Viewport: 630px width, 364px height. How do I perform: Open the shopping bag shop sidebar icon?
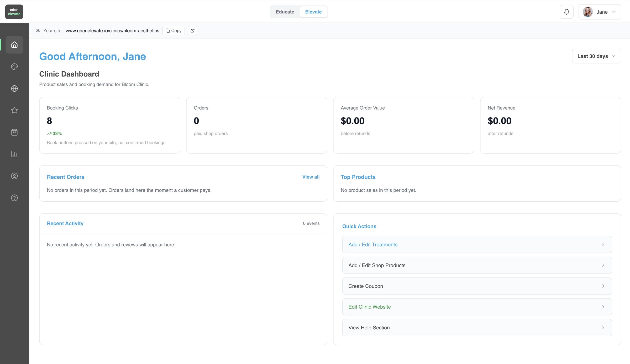(x=14, y=132)
